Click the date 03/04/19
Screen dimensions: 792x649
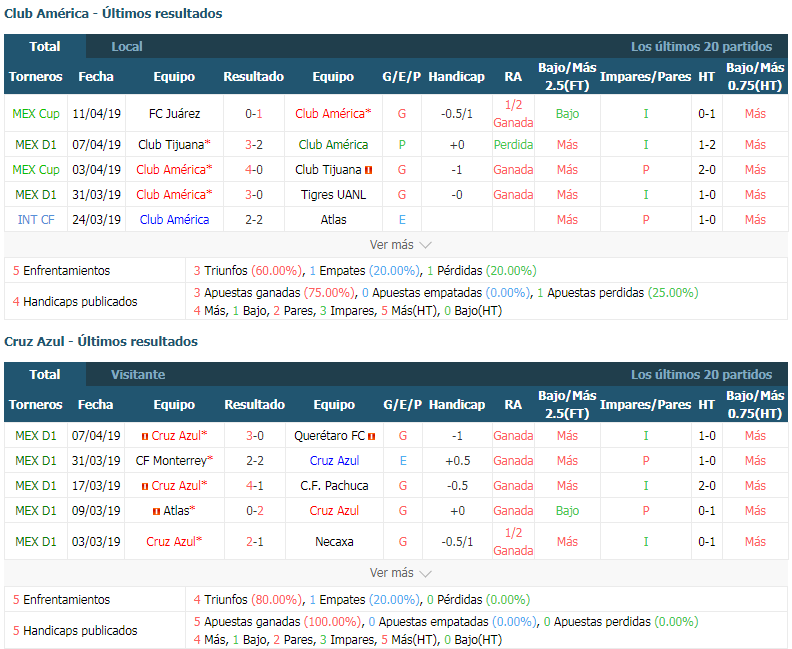tap(96, 170)
